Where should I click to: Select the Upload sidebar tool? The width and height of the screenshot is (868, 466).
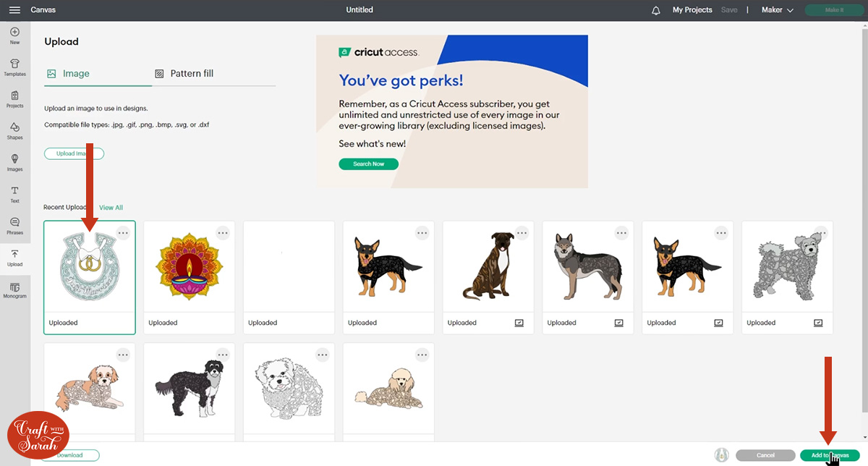pyautogui.click(x=14, y=259)
